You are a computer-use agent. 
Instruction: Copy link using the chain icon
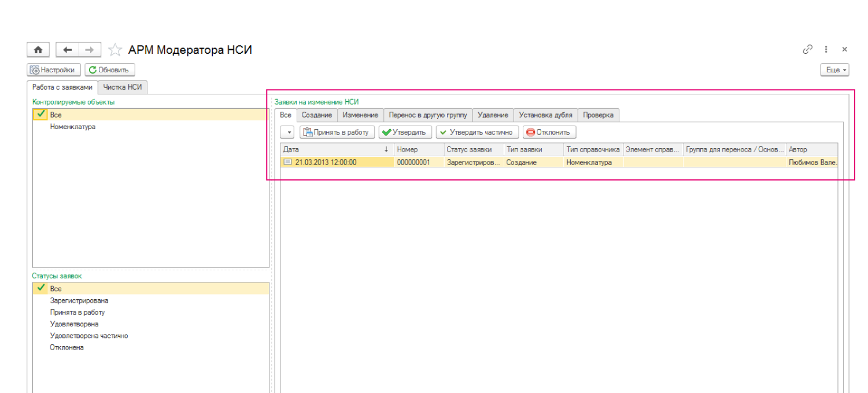tap(807, 50)
